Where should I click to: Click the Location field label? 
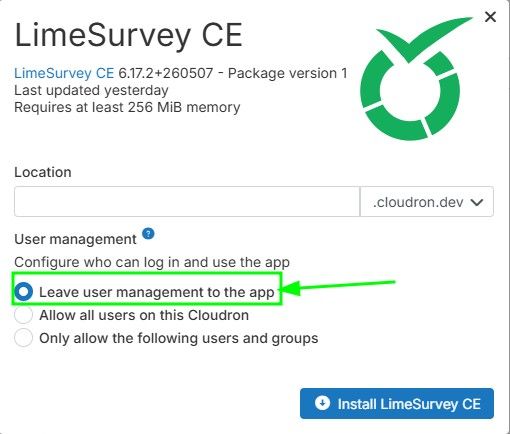tap(43, 172)
